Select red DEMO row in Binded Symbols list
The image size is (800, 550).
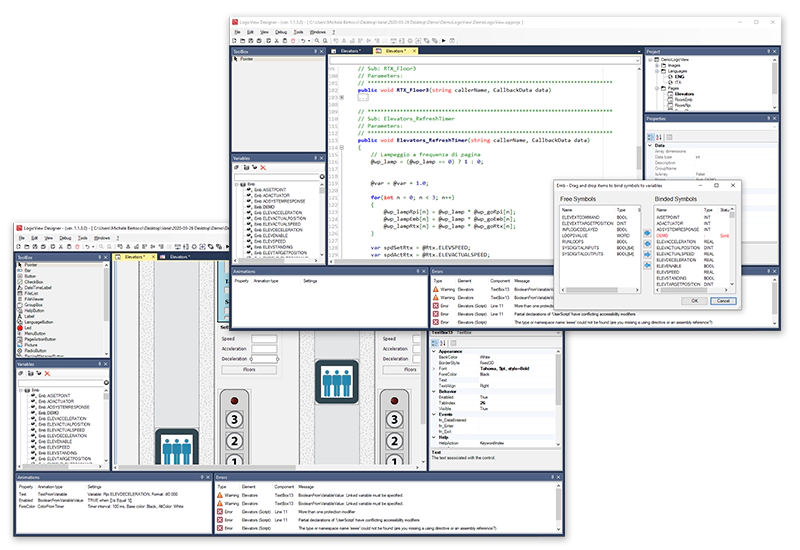tap(693, 236)
